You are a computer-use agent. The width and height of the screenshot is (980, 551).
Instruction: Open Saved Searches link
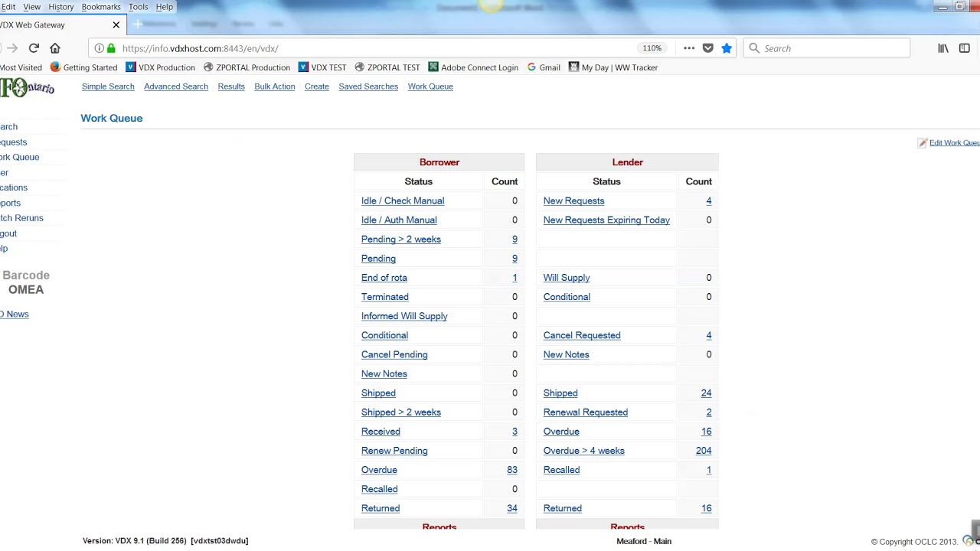click(368, 86)
